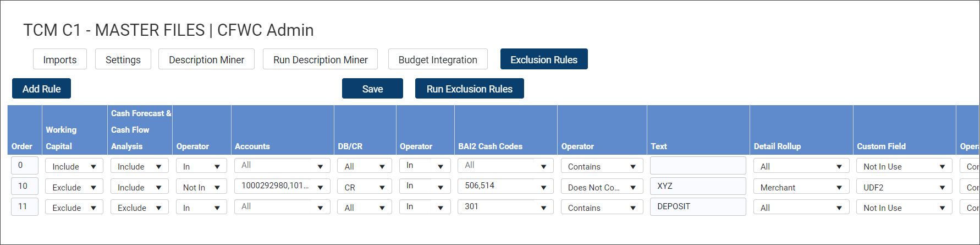Save the exclusion rules
The image size is (980, 245).
[x=372, y=89]
